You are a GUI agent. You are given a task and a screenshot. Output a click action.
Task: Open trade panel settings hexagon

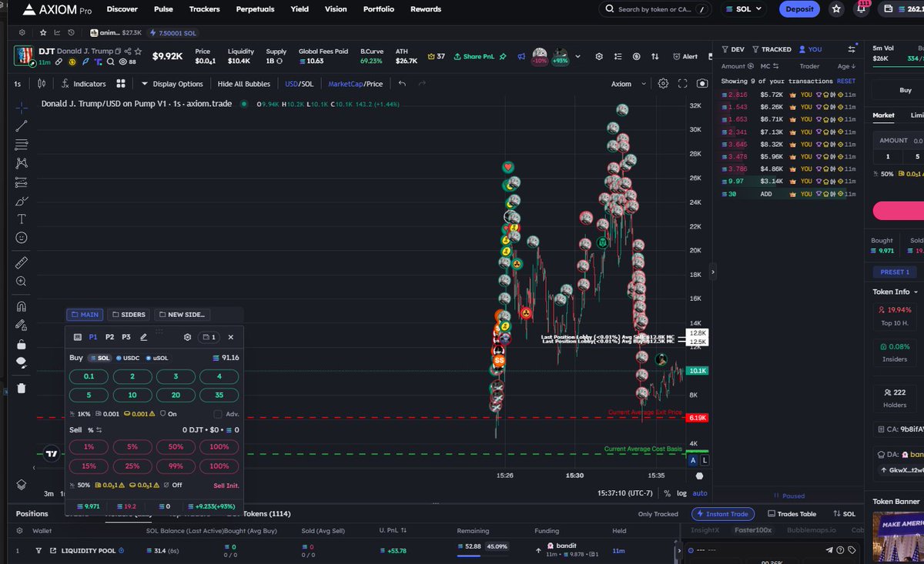(187, 337)
